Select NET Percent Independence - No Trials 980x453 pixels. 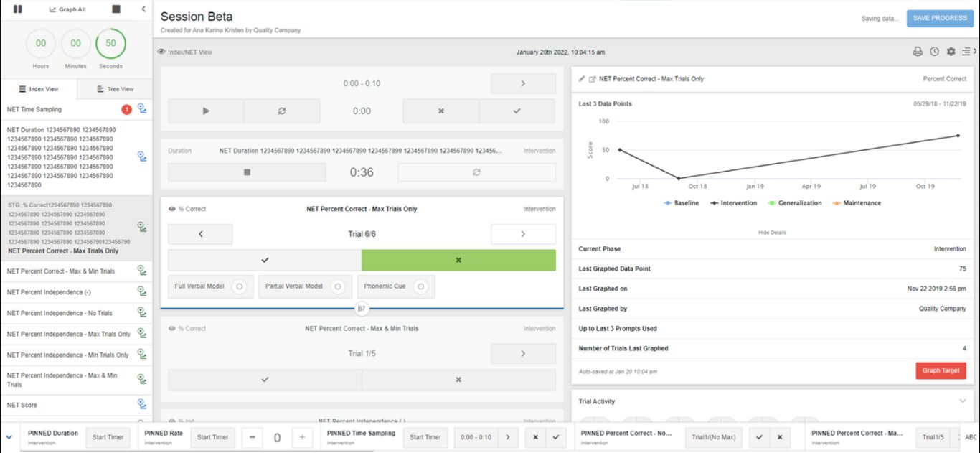(60, 313)
